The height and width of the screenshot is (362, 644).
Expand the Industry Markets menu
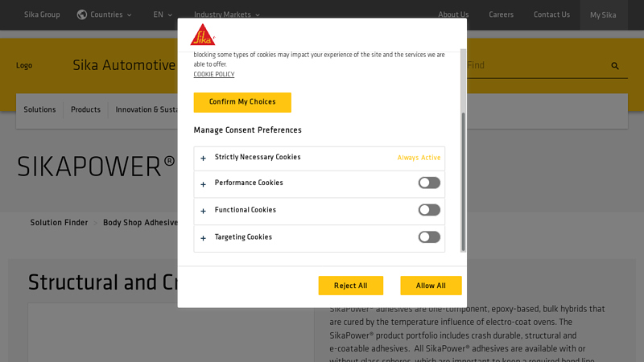(226, 14)
